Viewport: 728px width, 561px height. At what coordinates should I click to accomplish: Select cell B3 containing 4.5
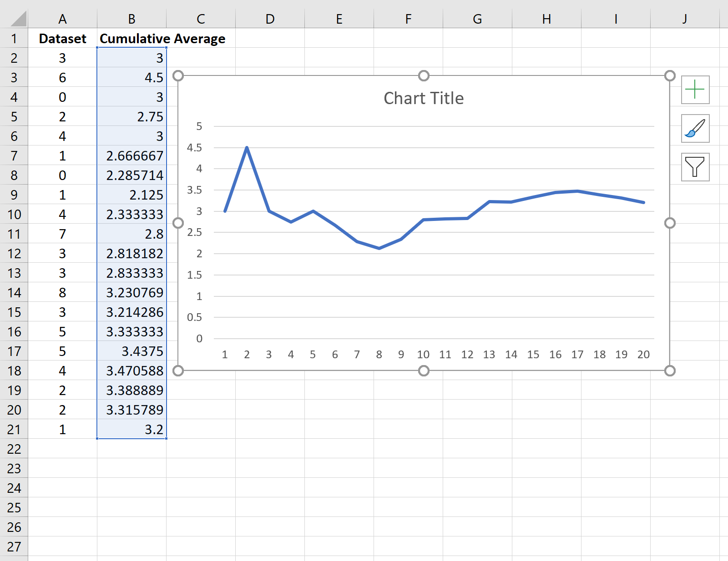pyautogui.click(x=131, y=77)
